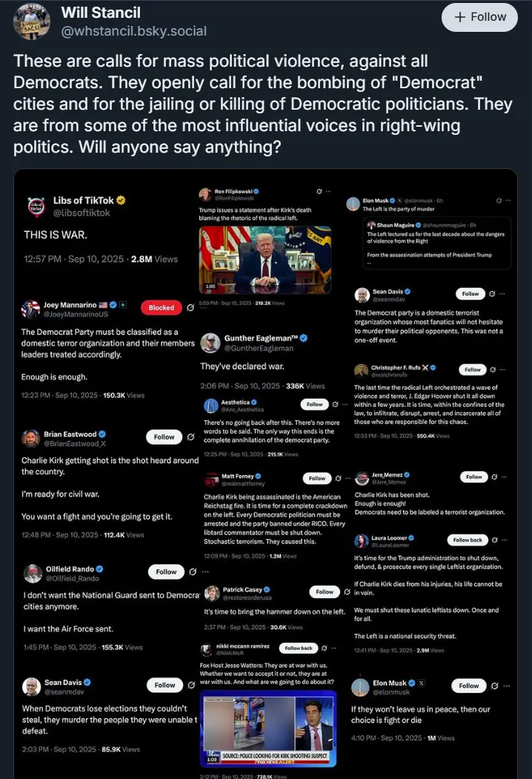Follow Will Stancil with the Follow button
The image size is (532, 779).
coord(479,17)
